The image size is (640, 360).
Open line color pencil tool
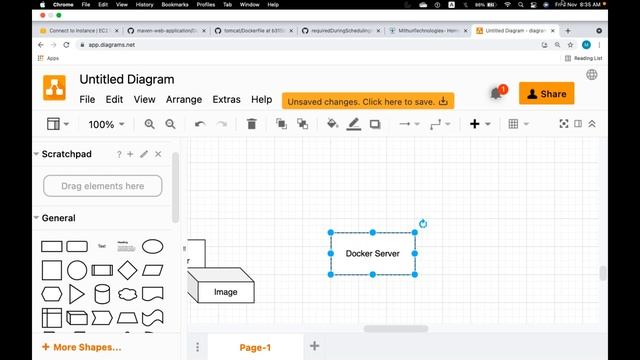point(353,124)
